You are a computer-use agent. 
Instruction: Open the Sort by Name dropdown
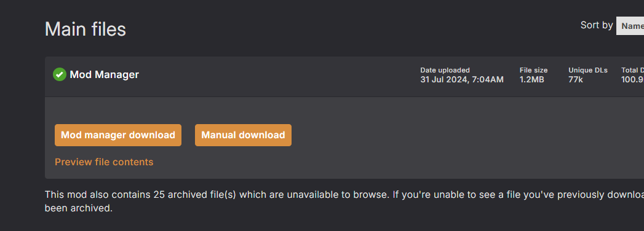(630, 26)
